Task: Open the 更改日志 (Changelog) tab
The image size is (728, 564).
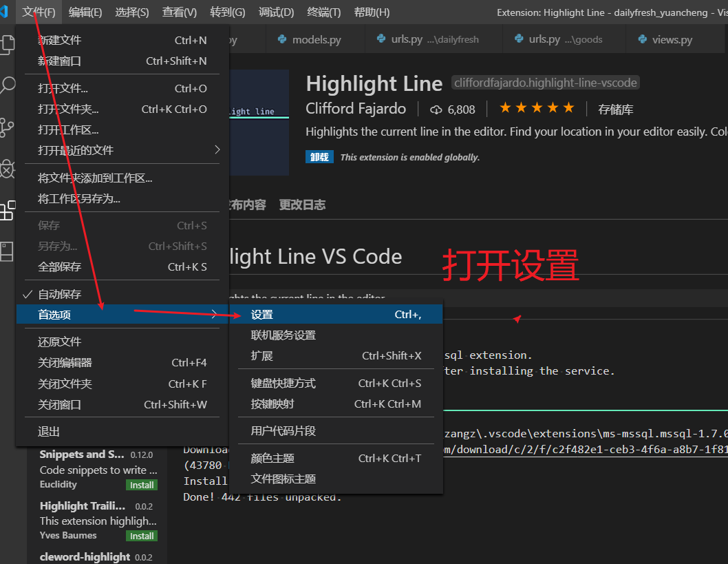Action: tap(302, 205)
